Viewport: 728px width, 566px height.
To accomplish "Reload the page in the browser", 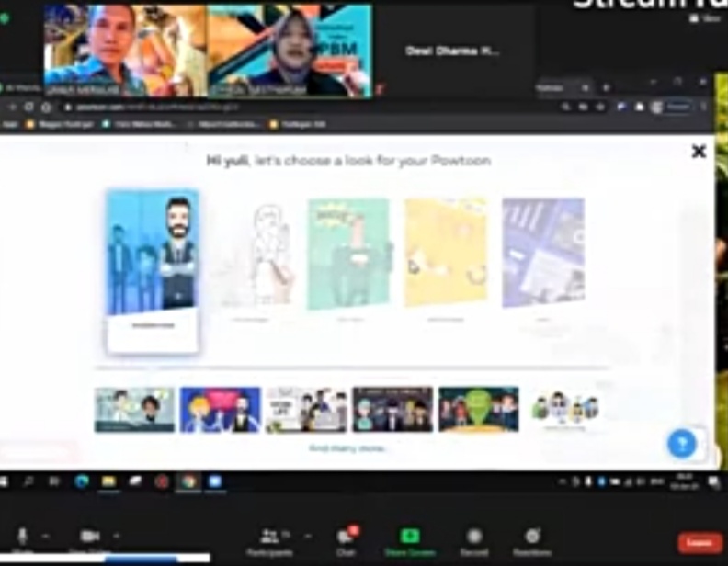I will point(28,108).
